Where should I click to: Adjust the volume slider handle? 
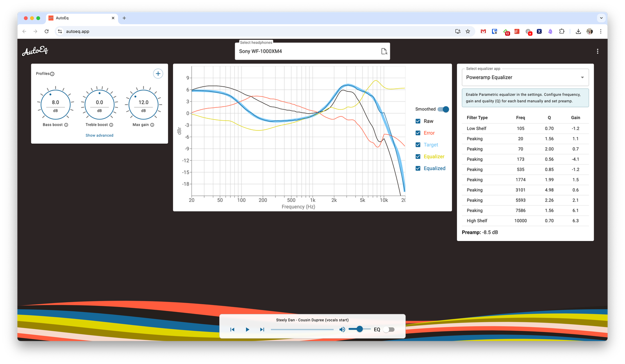tap(360, 329)
